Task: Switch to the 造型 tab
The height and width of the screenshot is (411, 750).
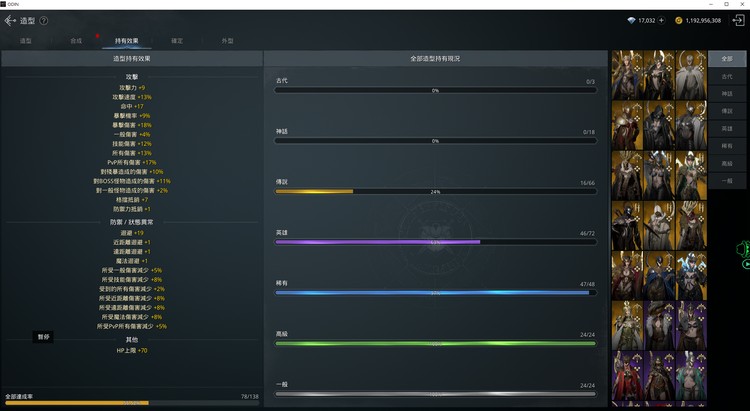Action: [26, 41]
